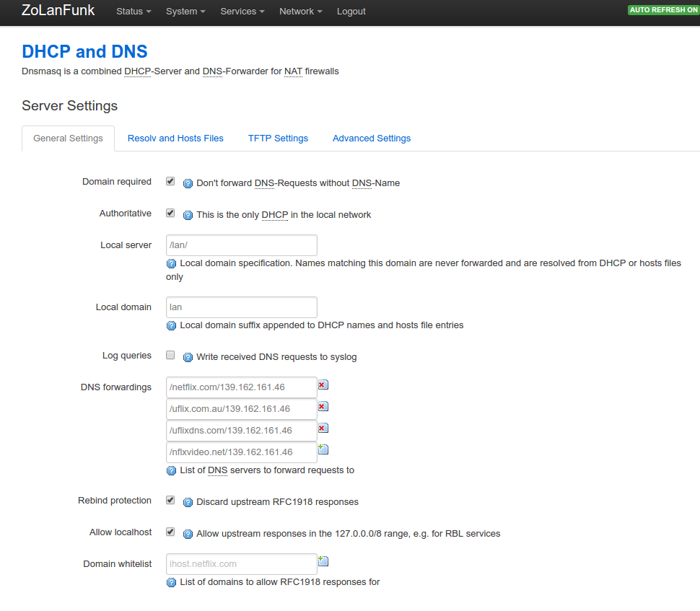The height and width of the screenshot is (611, 700).
Task: Uncheck the Domain required checkbox
Action: (x=170, y=182)
